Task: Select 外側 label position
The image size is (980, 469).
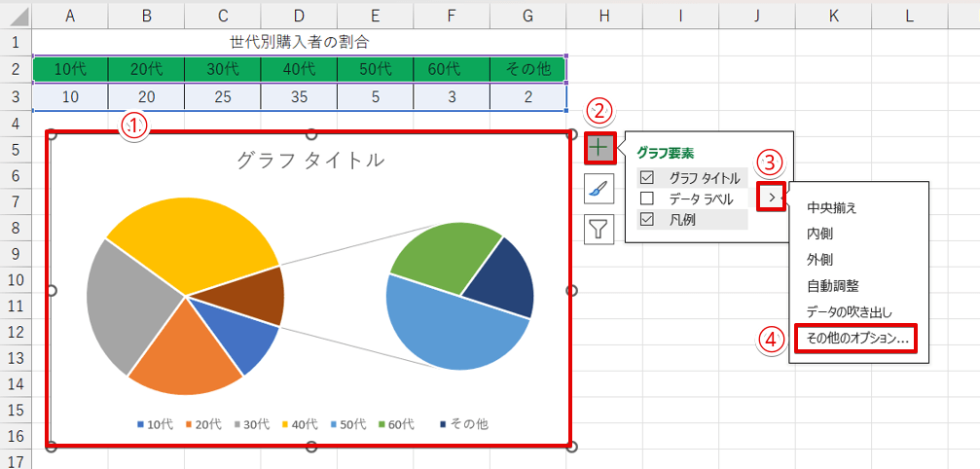Action: pyautogui.click(x=820, y=260)
